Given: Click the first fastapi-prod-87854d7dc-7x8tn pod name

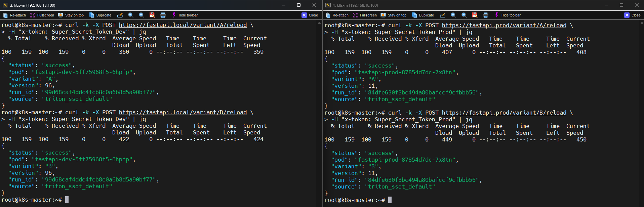Looking at the screenshot, I should tap(407, 73).
